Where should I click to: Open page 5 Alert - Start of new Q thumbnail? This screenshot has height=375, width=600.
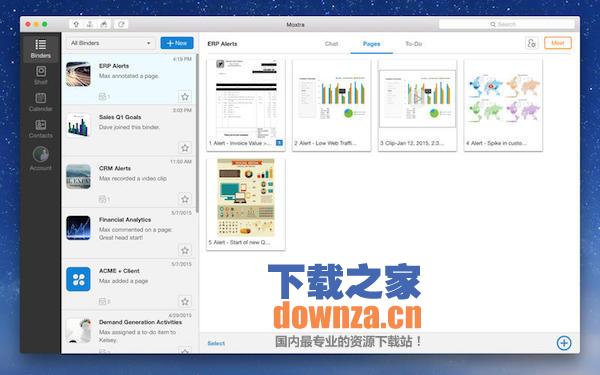246,204
